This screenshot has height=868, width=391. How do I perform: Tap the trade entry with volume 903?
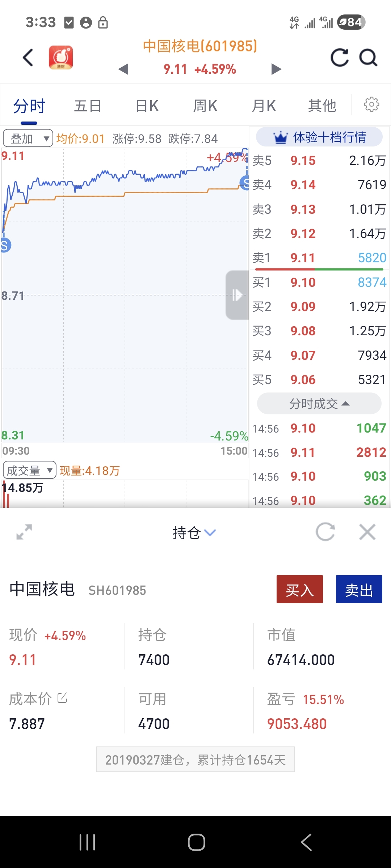click(x=319, y=476)
